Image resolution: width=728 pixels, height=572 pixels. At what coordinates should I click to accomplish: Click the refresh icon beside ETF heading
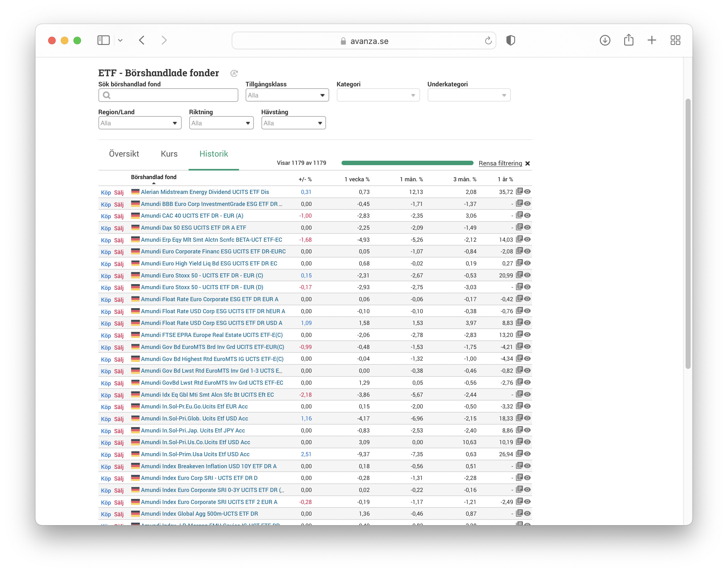(234, 73)
